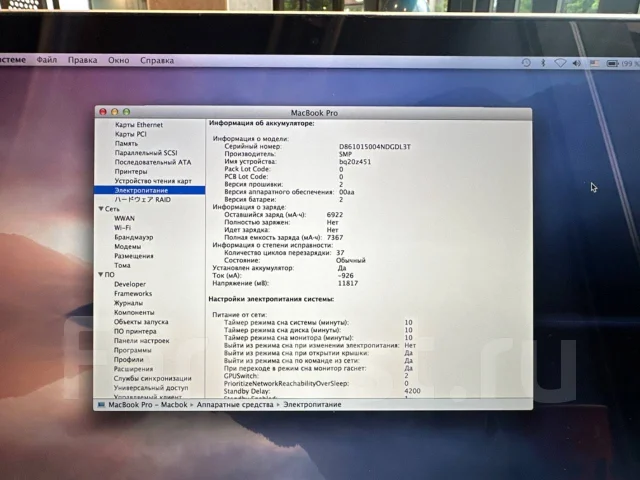
Task: Select ПО принтера in sidebar
Action: point(135,331)
